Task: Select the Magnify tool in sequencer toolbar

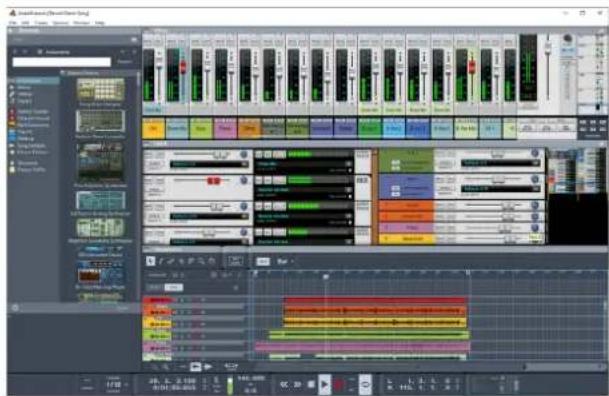Action: point(202,261)
